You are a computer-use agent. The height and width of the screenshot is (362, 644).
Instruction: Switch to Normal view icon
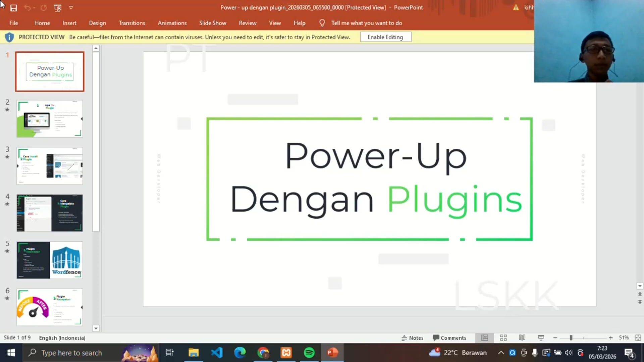(484, 338)
